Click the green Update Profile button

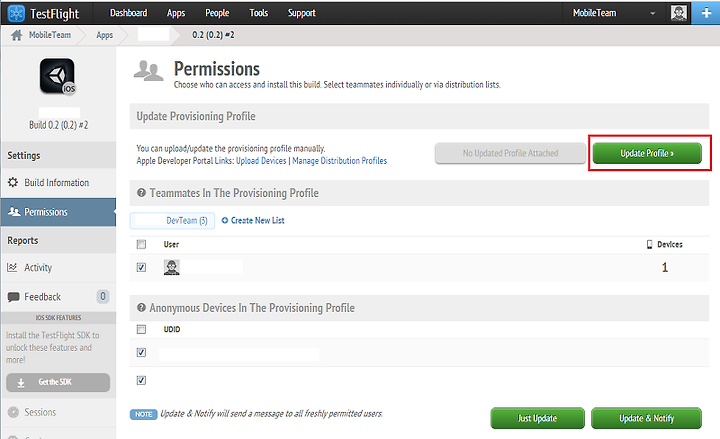(x=647, y=153)
